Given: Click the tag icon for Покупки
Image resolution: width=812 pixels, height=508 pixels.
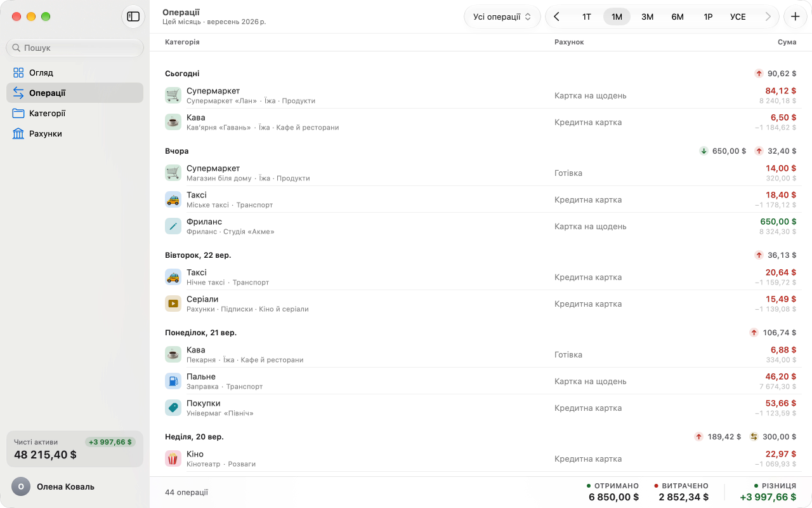Looking at the screenshot, I should click(173, 408).
